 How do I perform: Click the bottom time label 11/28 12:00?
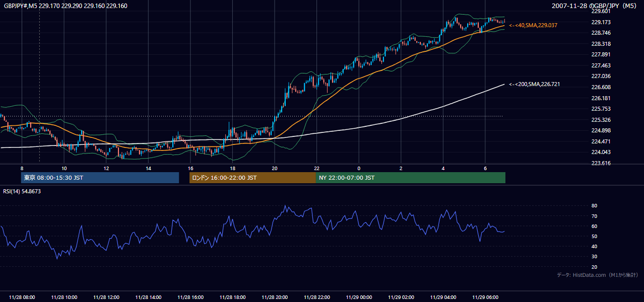coord(106,297)
